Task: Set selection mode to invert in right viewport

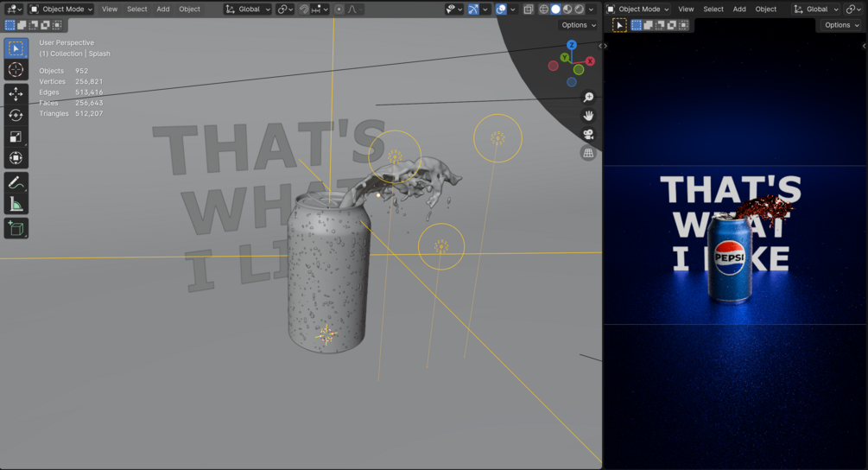Action: (x=671, y=25)
